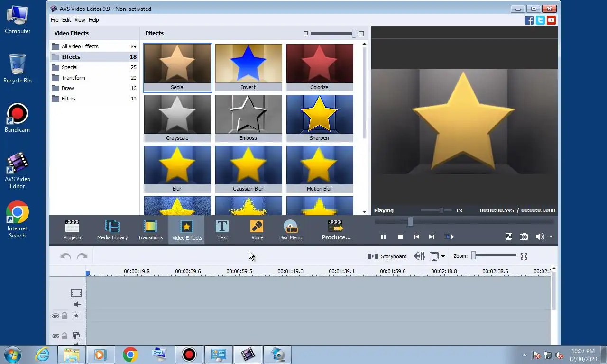Click the preview seek bar handle

410,221
